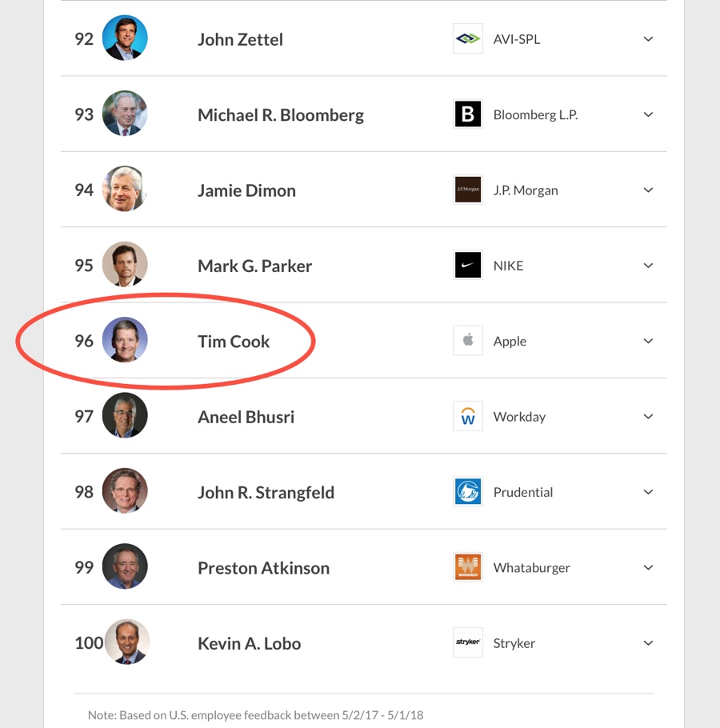Click John Zettel's profile picture
720x728 pixels.
point(125,38)
